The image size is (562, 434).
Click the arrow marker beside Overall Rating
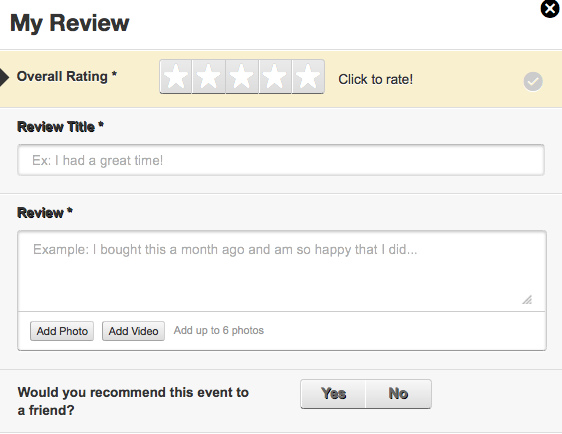point(4,77)
